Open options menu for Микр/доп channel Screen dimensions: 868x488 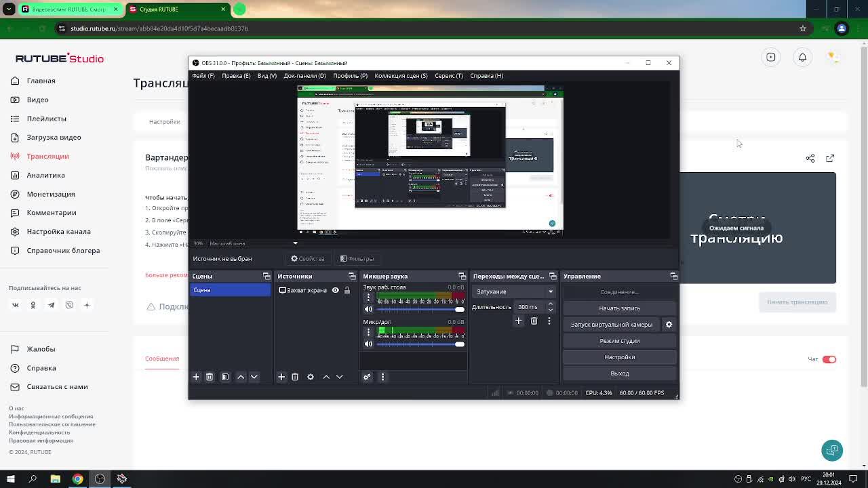point(368,332)
